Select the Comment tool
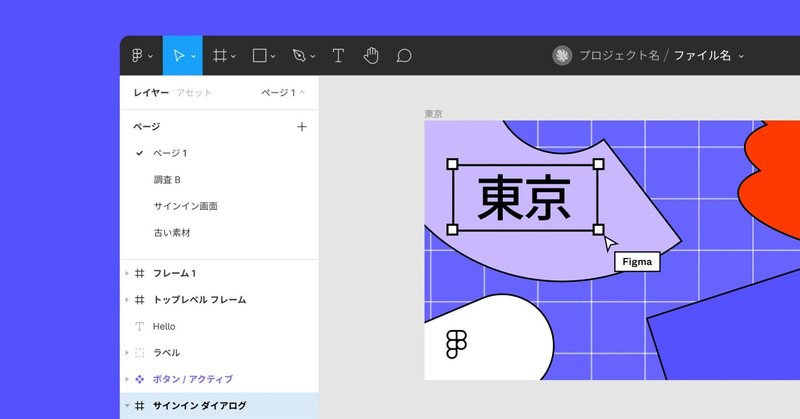The width and height of the screenshot is (800, 419). [404, 56]
